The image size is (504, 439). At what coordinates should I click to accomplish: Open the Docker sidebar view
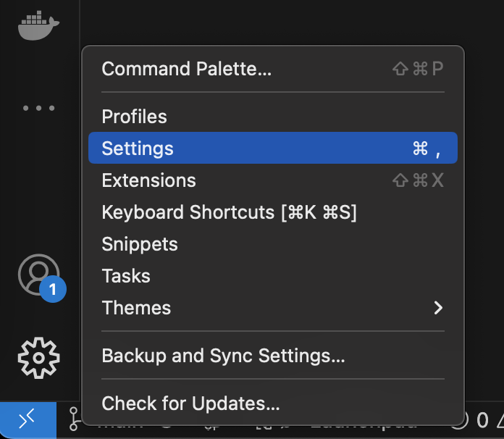tap(38, 25)
